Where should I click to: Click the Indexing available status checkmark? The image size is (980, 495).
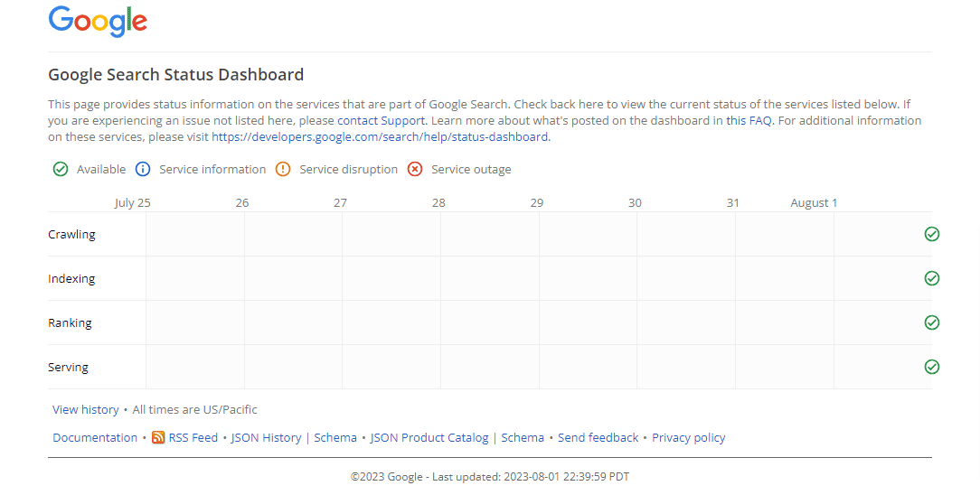931,278
